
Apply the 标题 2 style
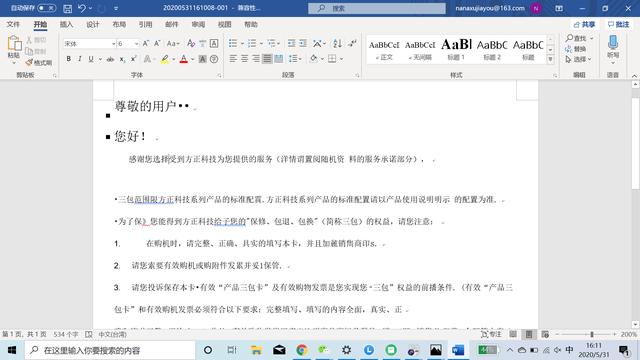coord(492,49)
